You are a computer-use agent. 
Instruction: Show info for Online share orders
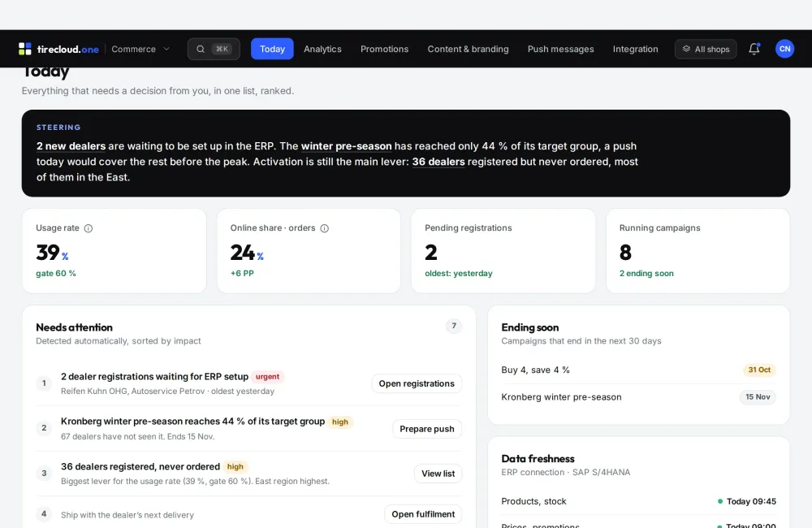point(324,228)
